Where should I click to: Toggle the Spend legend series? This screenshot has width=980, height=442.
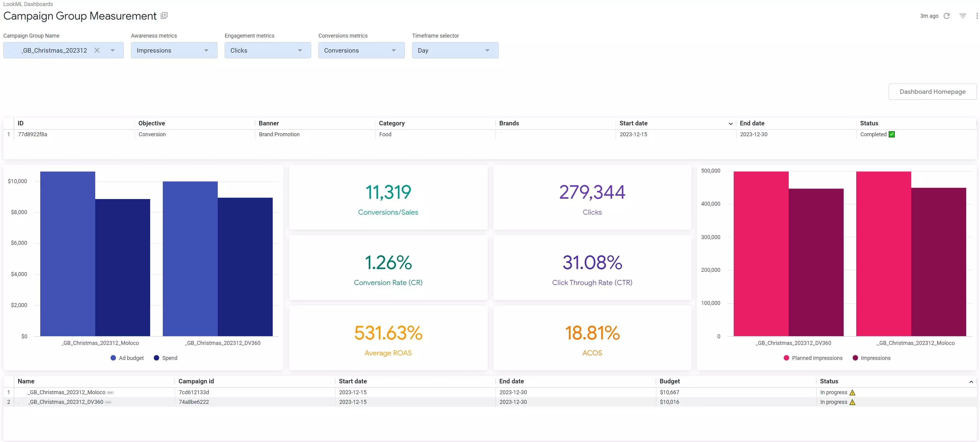point(165,358)
